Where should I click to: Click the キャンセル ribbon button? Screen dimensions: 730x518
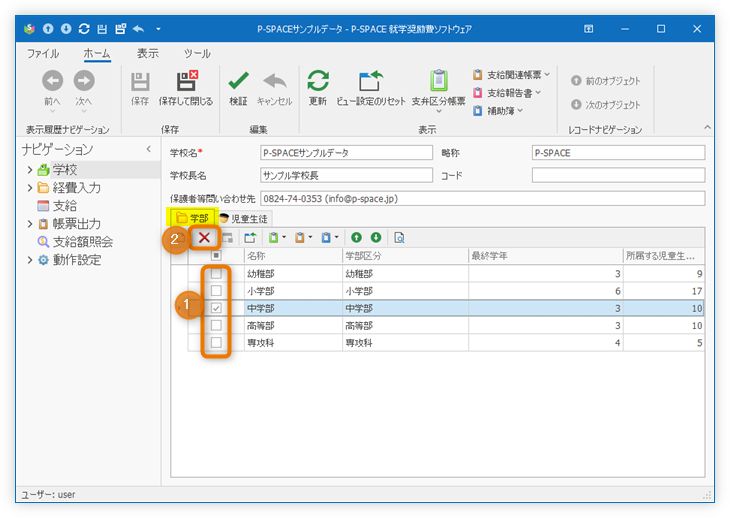(x=275, y=88)
